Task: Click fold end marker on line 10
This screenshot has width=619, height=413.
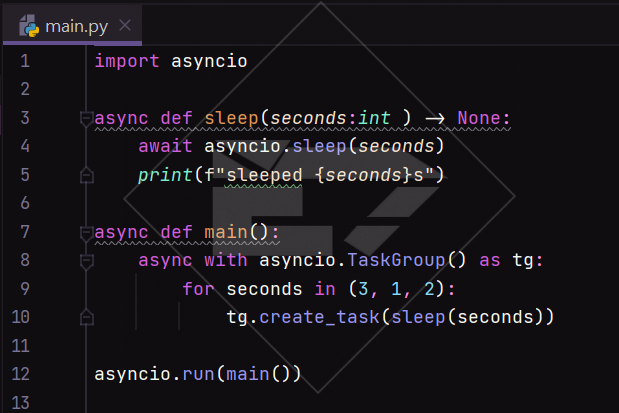Action: (86, 318)
